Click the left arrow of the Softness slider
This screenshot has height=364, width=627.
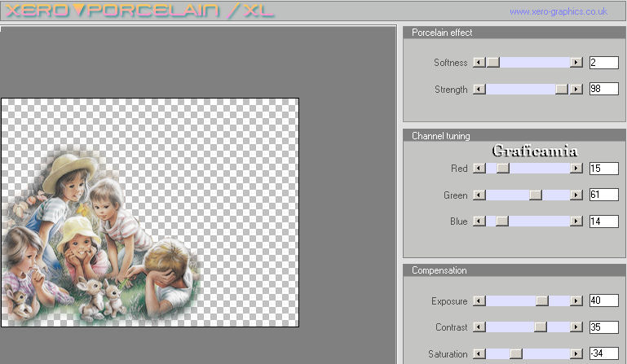(x=479, y=63)
